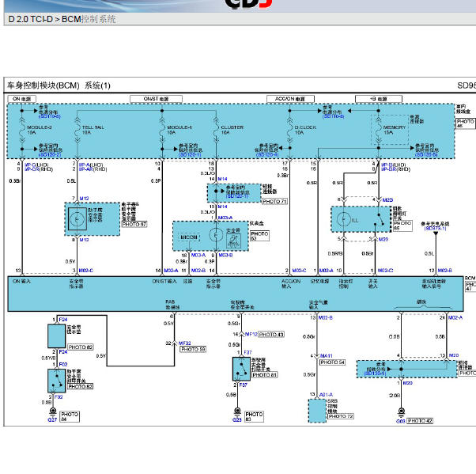Select the MF32 connector label

184,343
